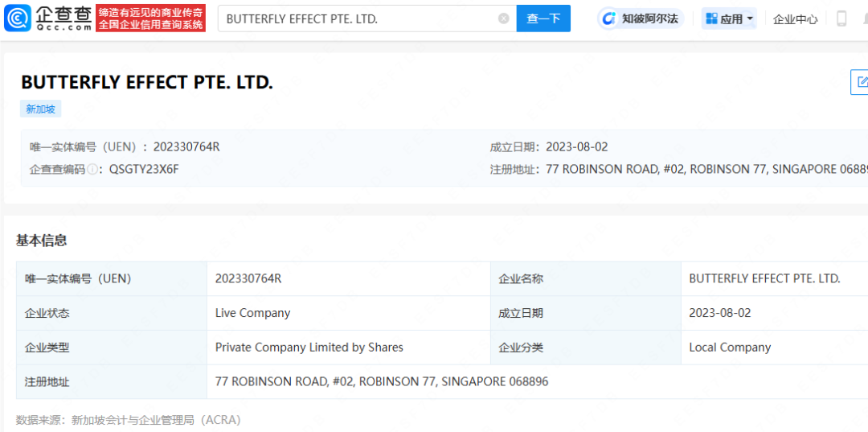The height and width of the screenshot is (432, 868).
Task: Open the 应用 dropdown menu
Action: [729, 19]
